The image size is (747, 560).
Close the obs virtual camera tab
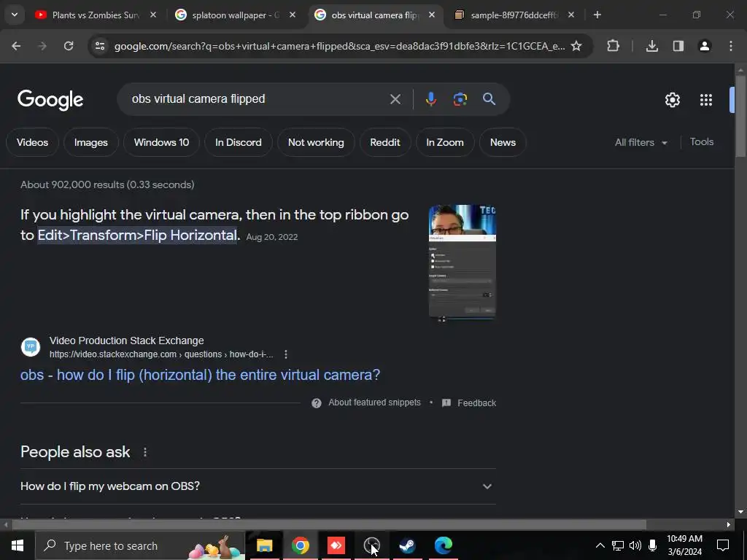pyautogui.click(x=432, y=15)
